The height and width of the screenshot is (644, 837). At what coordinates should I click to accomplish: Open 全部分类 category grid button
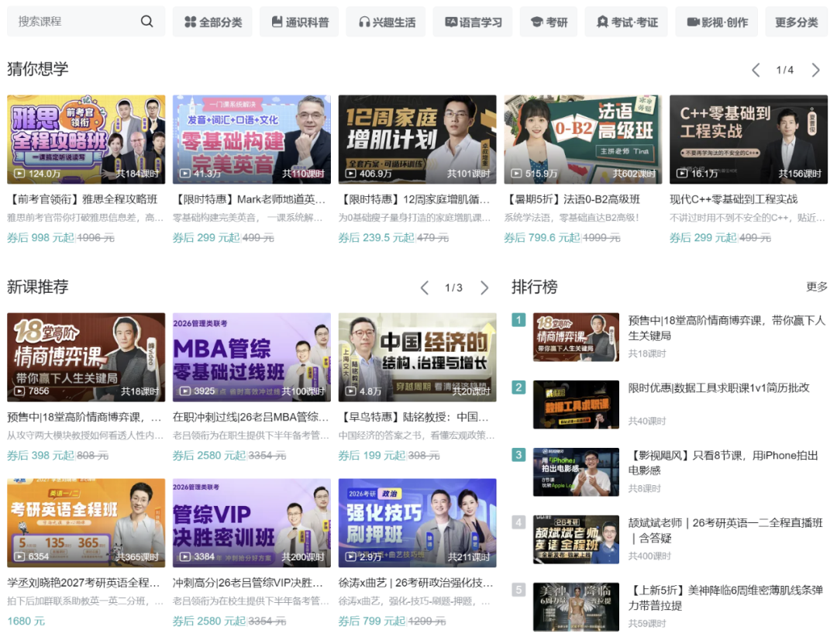[212, 22]
